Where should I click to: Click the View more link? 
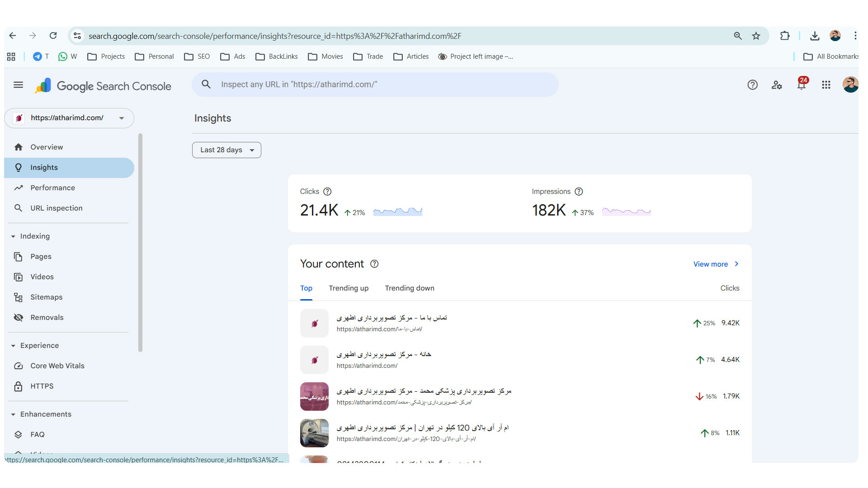(710, 264)
